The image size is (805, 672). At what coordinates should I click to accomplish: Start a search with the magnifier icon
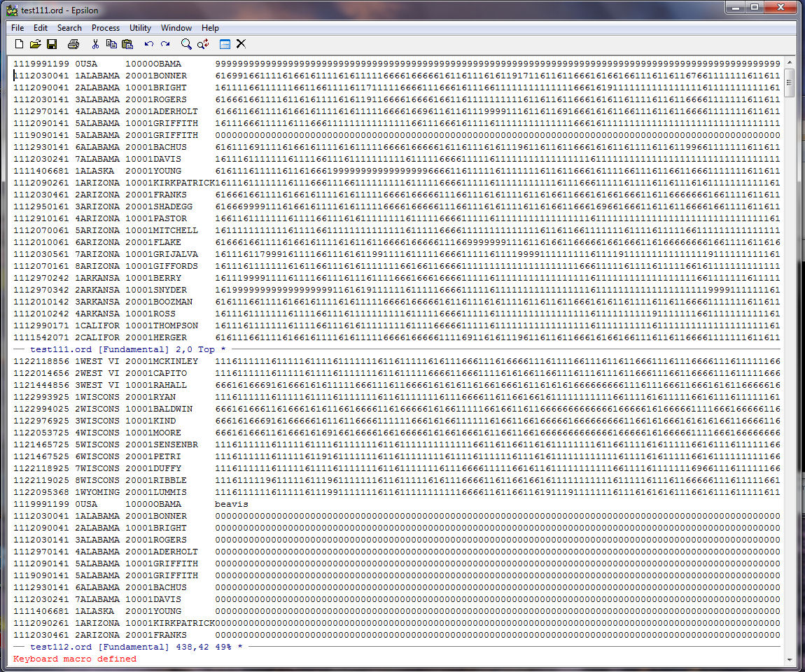pos(186,44)
